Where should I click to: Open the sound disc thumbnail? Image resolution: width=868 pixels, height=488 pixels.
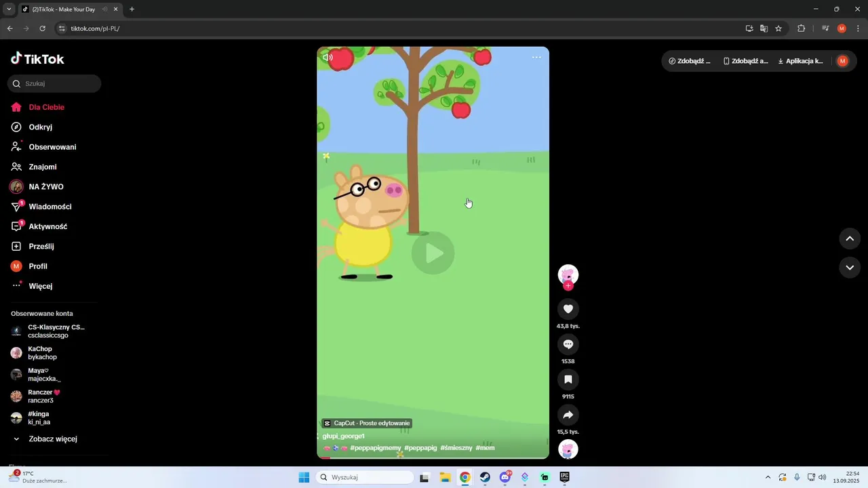click(568, 449)
